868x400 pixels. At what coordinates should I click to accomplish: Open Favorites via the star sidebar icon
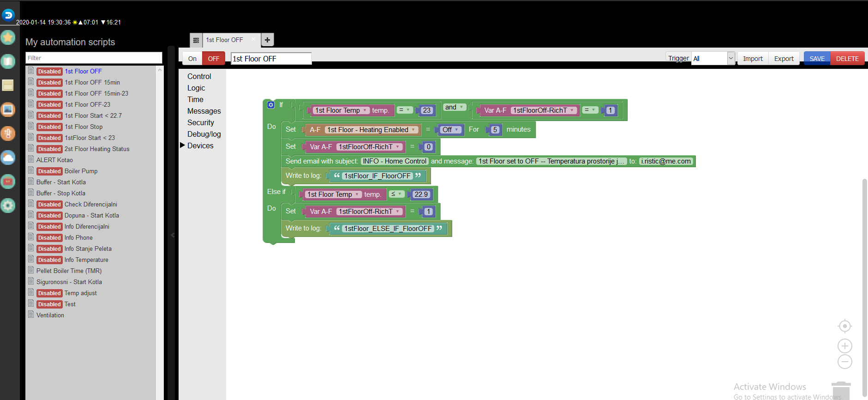[8, 37]
